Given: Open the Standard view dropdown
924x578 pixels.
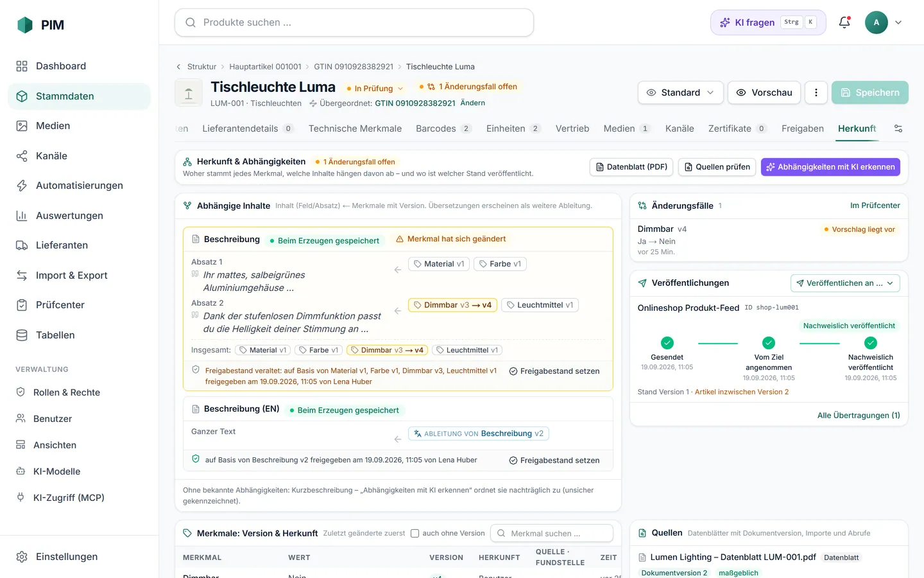Looking at the screenshot, I should [x=681, y=92].
